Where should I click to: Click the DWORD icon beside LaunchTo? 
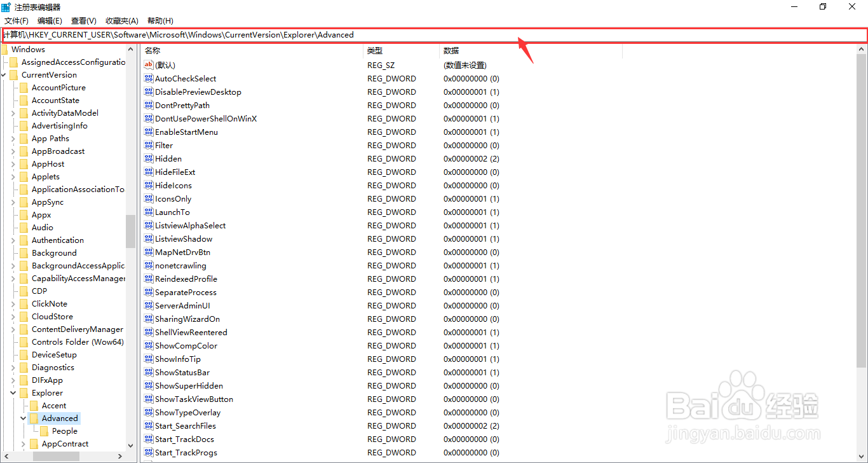(149, 212)
